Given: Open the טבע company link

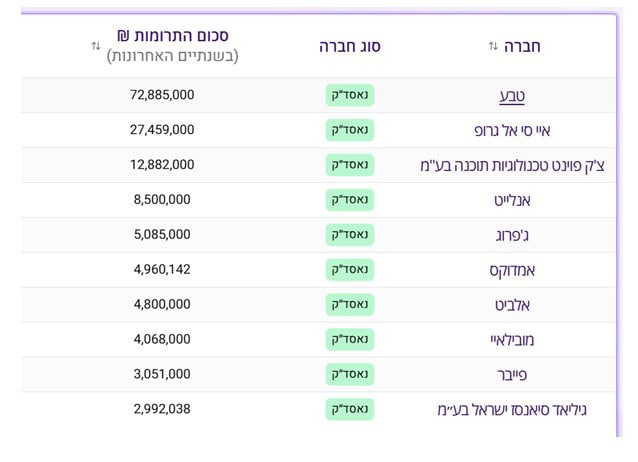Looking at the screenshot, I should [513, 95].
